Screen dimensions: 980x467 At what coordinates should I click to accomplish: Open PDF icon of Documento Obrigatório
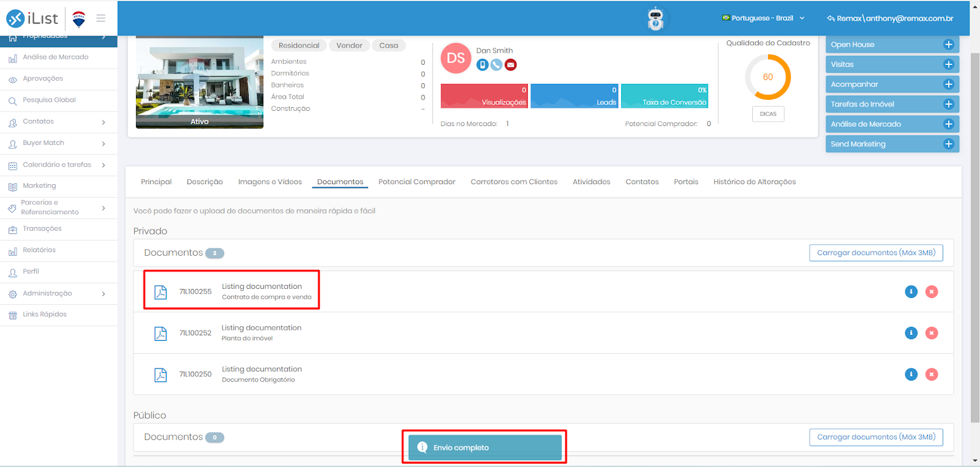coord(160,375)
